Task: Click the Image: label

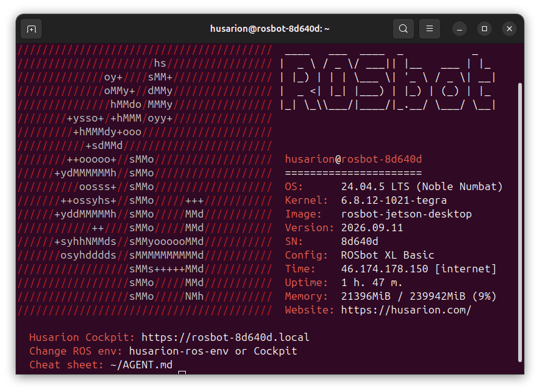Action: coord(304,214)
